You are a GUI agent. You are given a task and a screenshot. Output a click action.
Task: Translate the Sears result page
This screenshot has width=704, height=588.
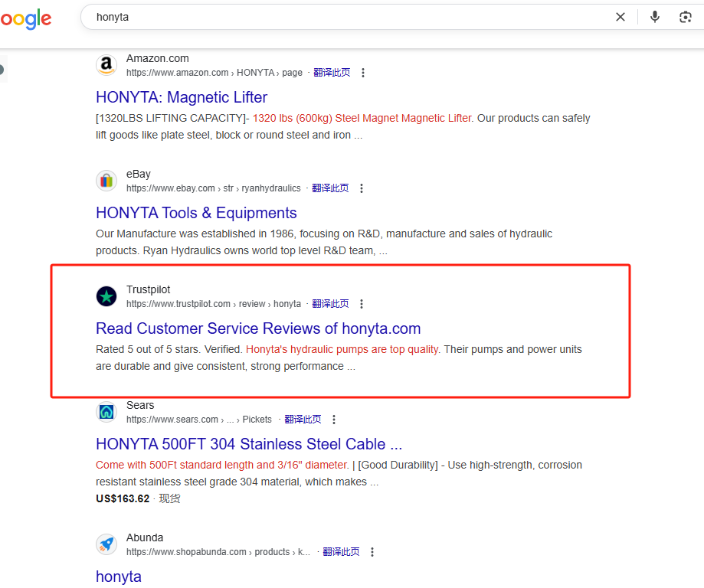[303, 420]
